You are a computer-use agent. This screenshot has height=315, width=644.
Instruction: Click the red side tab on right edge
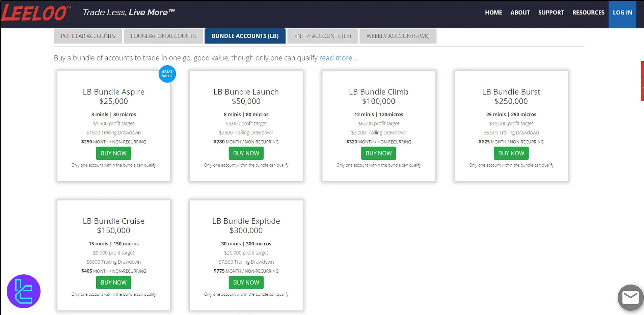tap(642, 81)
